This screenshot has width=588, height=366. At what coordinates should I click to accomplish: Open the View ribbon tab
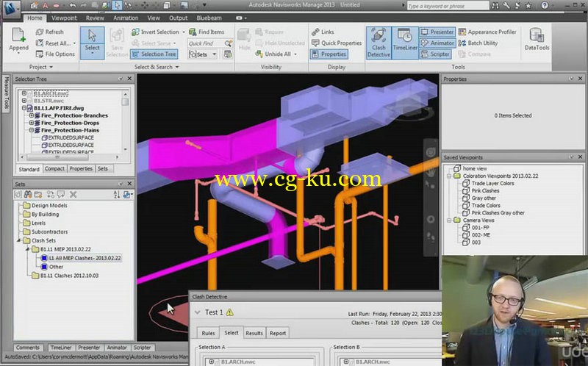click(154, 18)
